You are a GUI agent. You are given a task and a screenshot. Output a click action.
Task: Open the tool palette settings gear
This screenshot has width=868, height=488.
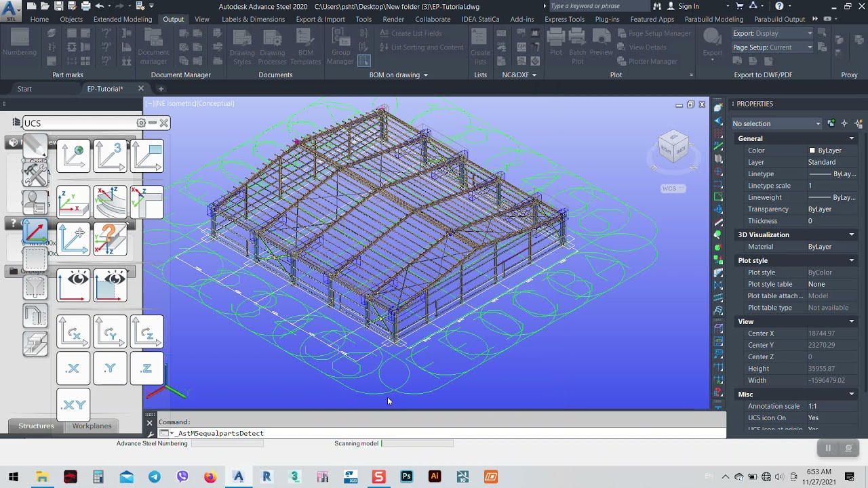[x=141, y=123]
